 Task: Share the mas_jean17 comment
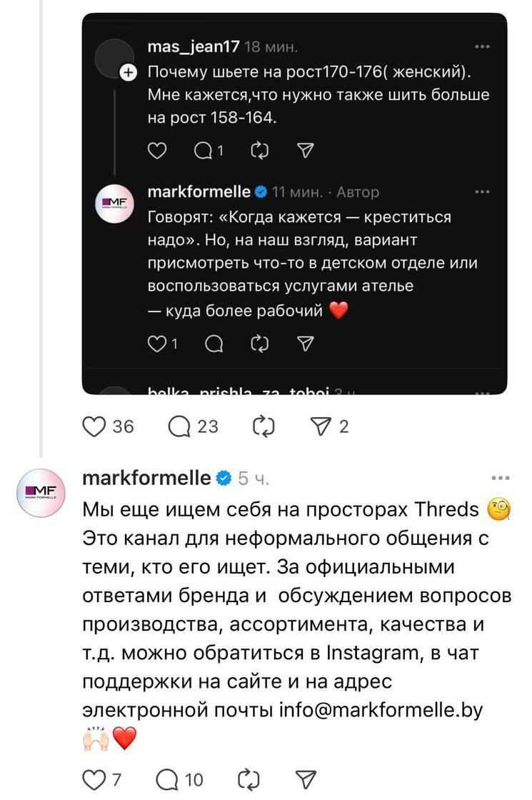tap(305, 150)
